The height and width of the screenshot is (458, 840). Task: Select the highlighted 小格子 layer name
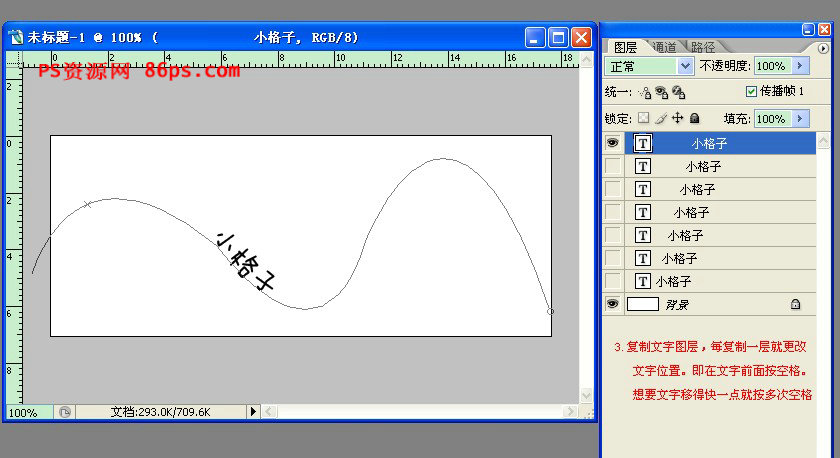pos(709,144)
